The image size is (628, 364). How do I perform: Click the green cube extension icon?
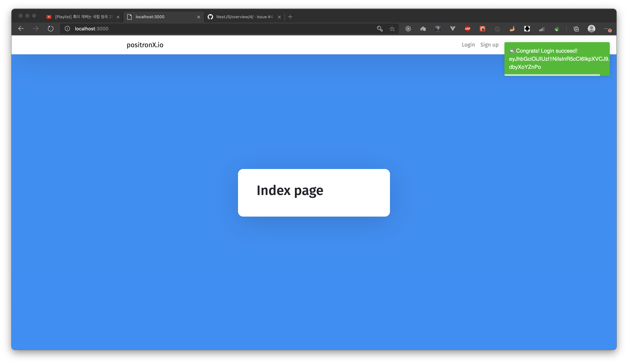pos(557,29)
